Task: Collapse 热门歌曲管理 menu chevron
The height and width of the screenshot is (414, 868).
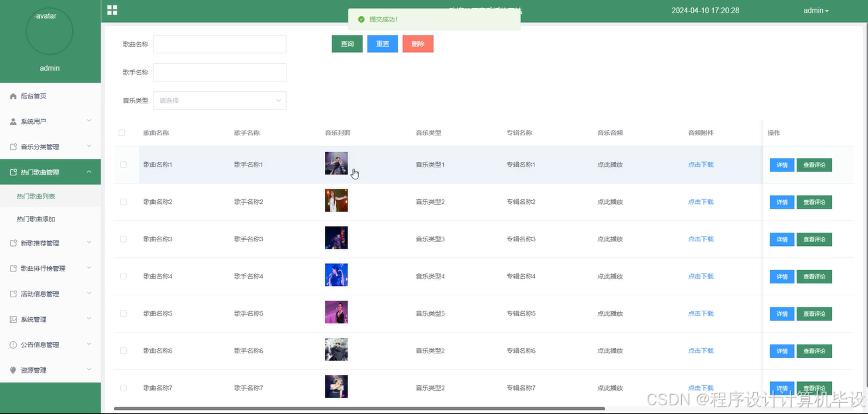Action: pyautogui.click(x=89, y=172)
